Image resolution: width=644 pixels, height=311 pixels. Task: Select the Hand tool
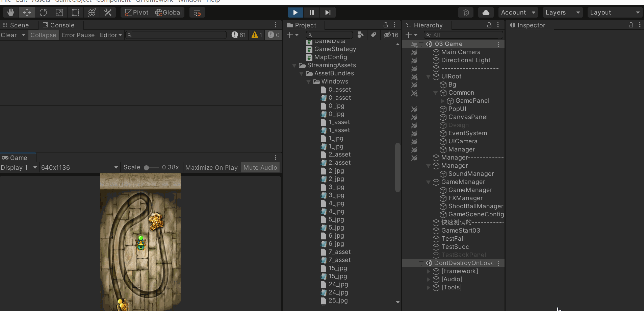(11, 13)
